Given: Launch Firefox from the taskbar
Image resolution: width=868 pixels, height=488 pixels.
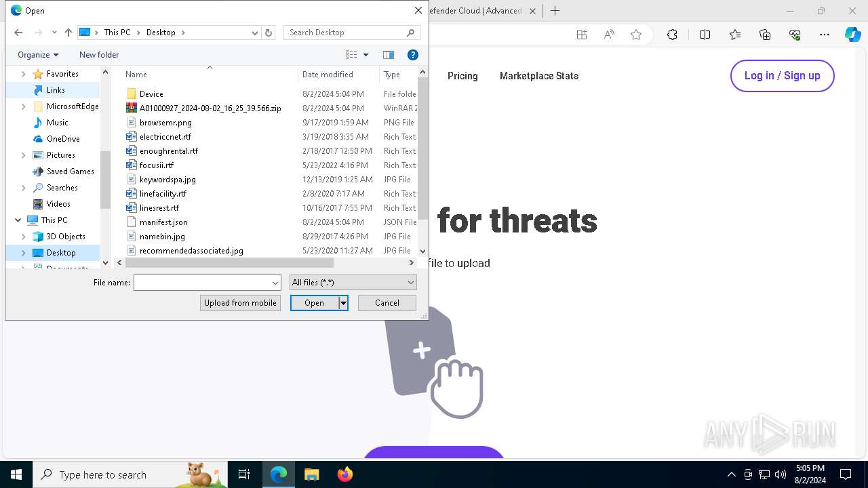Looking at the screenshot, I should (344, 474).
